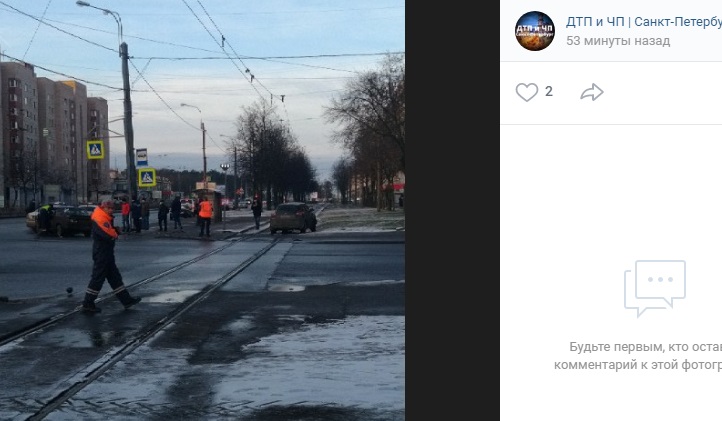Click the lower pedestrian crossing sign in photo

(147, 177)
